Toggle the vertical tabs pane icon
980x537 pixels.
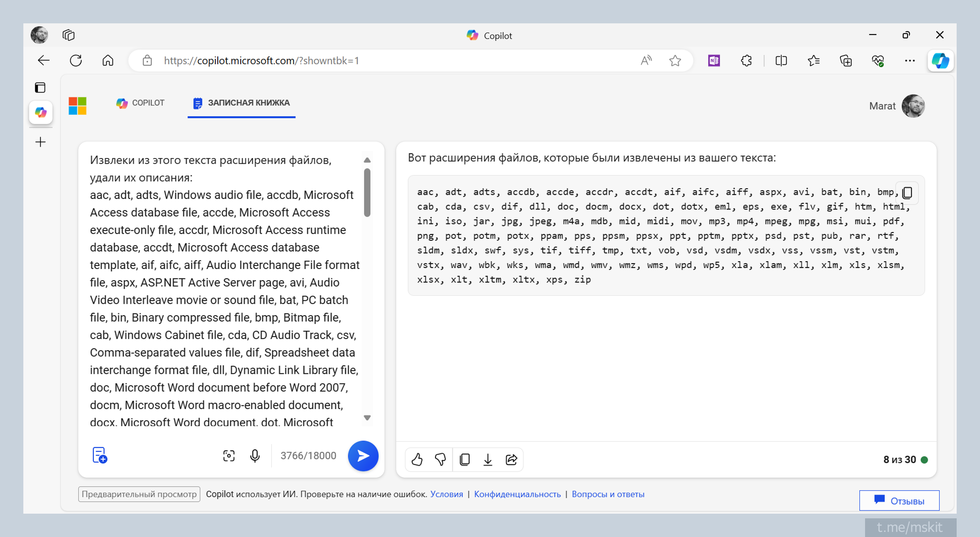[40, 88]
